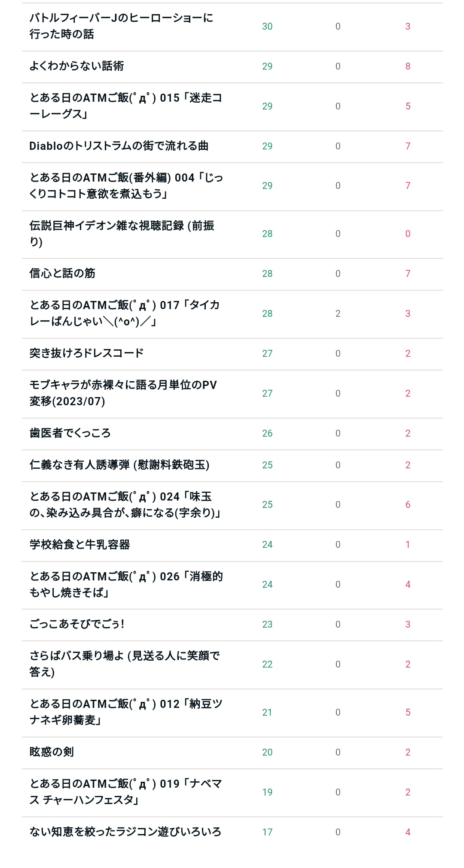This screenshot has height=868, width=464.
Task: Select ATMご飯 017 タイカレーばんじゃい
Action: click(125, 313)
